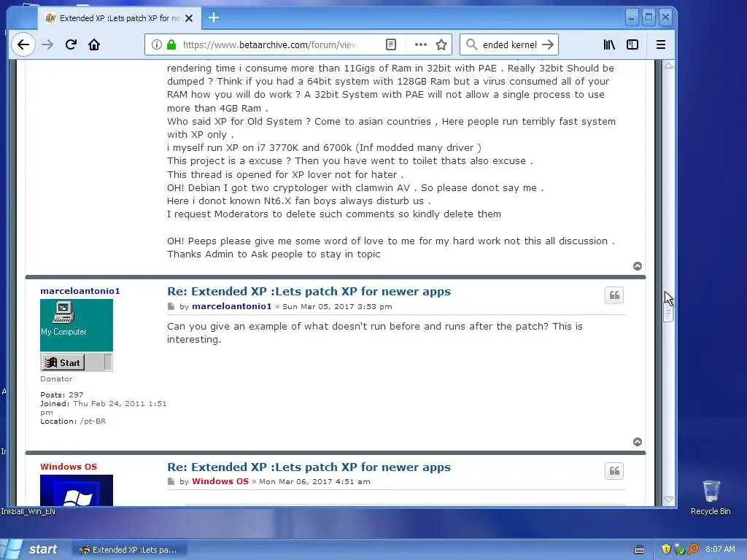Open page actions three-dot menu
The width and height of the screenshot is (747, 560).
421,44
